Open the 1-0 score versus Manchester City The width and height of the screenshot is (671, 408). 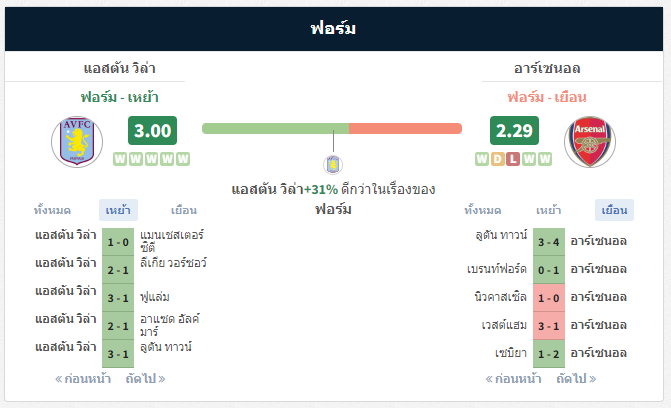coord(118,242)
